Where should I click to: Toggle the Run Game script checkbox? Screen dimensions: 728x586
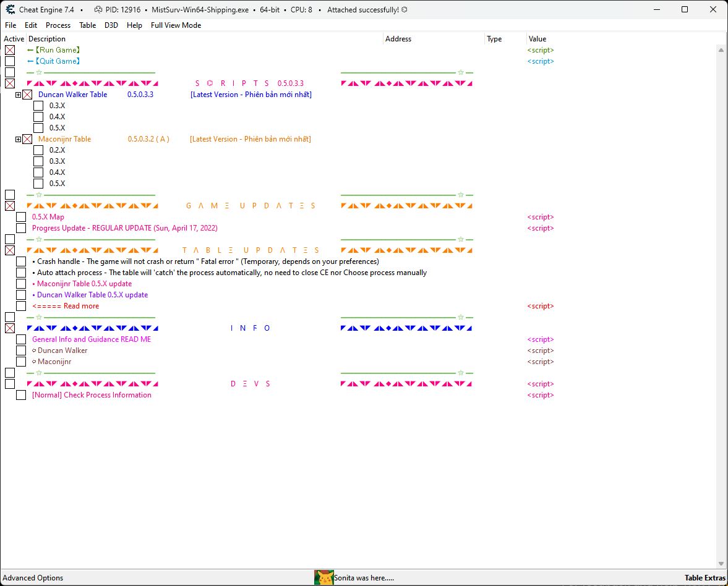point(10,50)
